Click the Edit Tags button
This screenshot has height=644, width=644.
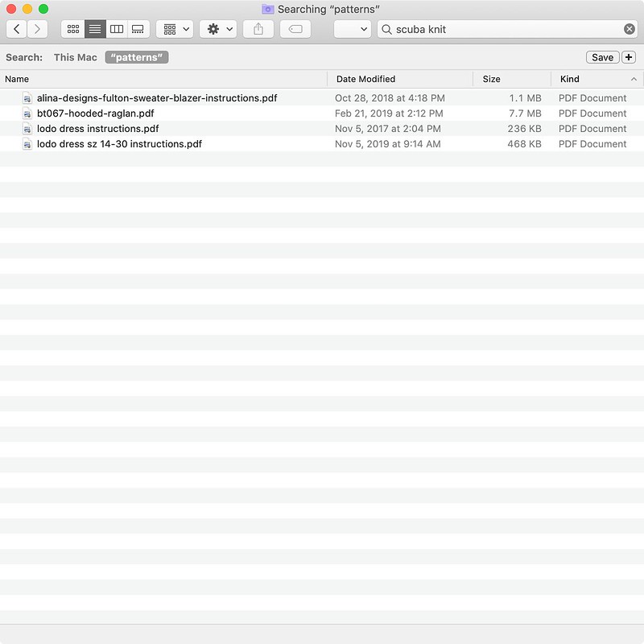(295, 29)
